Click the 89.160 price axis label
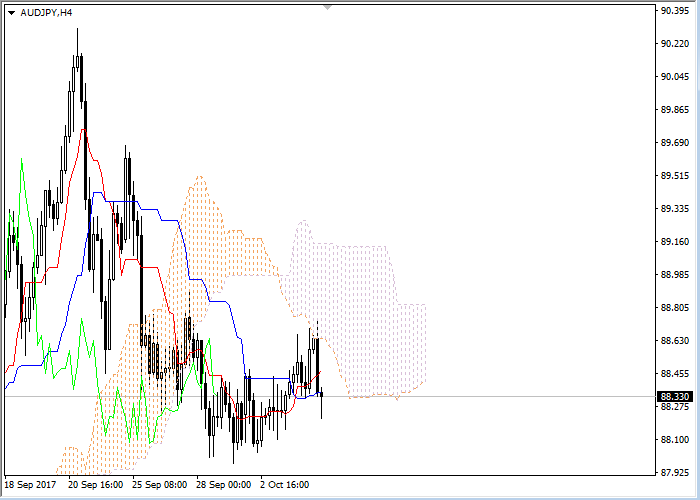 tap(675, 242)
